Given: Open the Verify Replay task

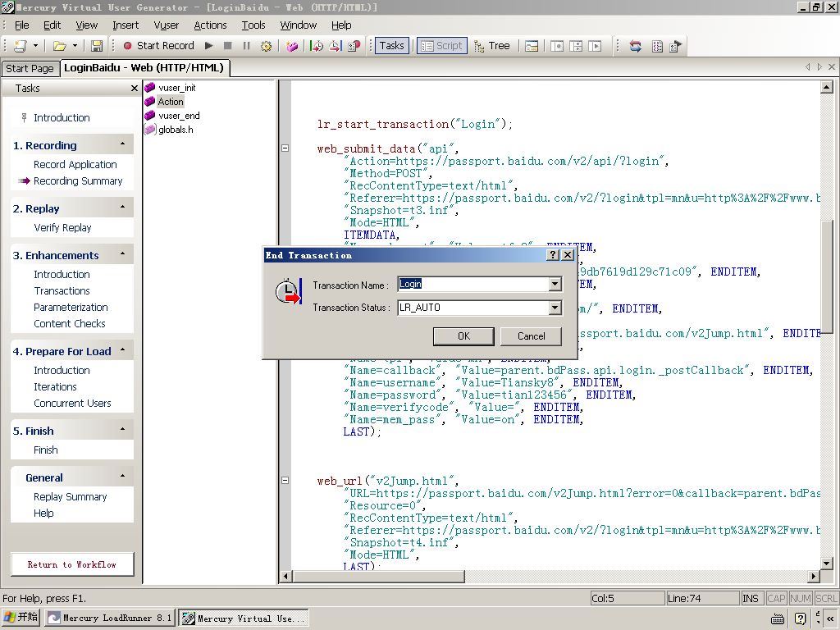Looking at the screenshot, I should (x=62, y=228).
